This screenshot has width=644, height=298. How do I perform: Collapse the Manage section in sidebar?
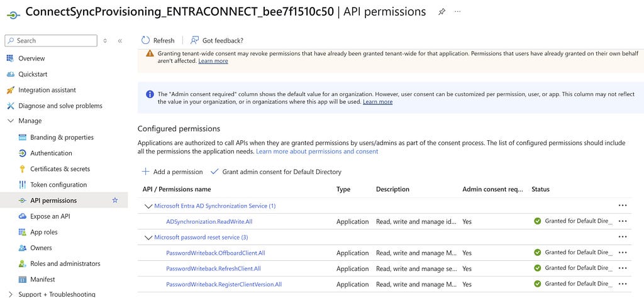pos(11,121)
